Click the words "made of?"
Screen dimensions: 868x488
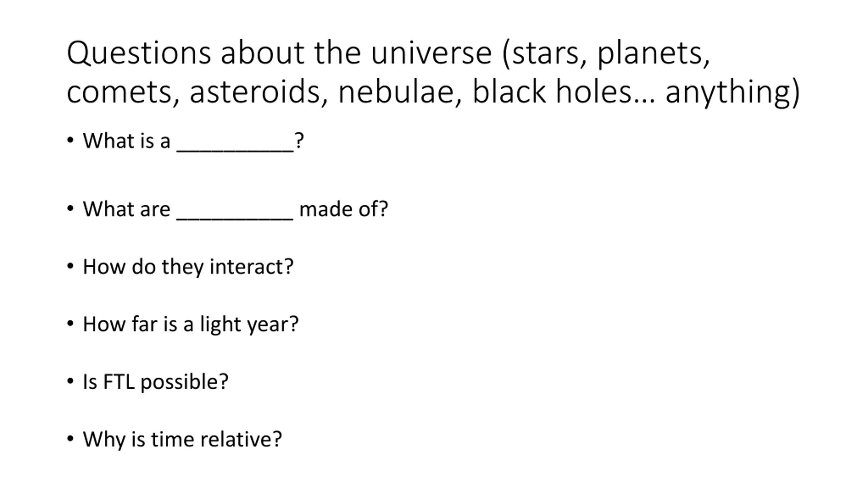point(343,209)
